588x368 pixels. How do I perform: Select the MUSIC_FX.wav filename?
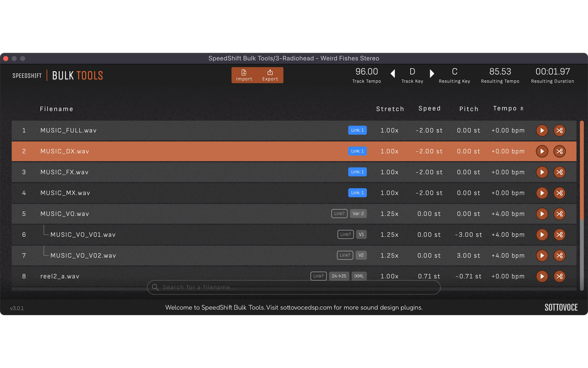coord(65,172)
